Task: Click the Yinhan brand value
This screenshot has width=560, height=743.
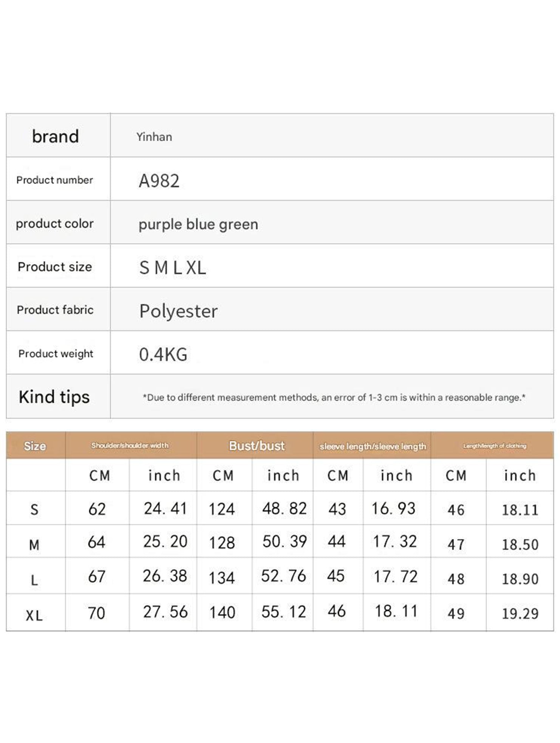Action: [x=154, y=137]
